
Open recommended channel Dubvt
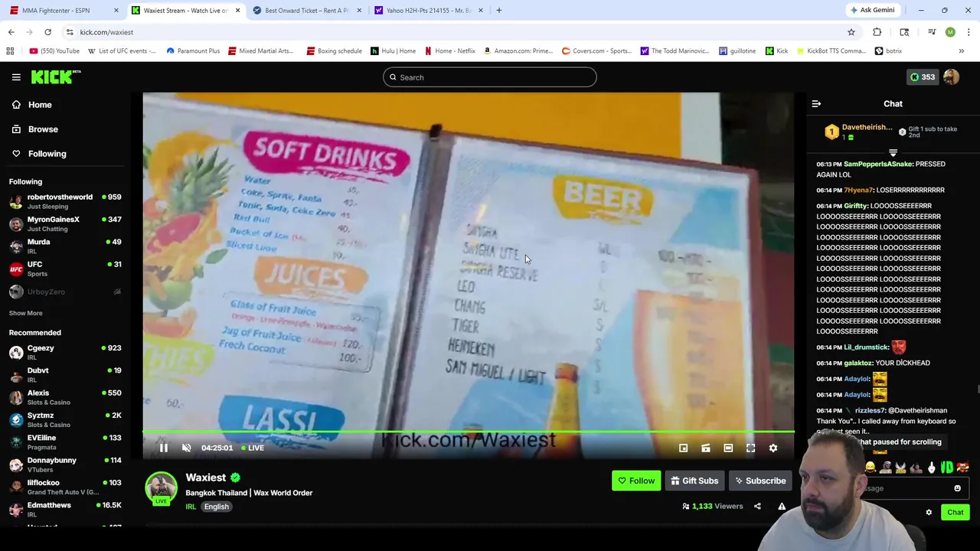coord(65,375)
